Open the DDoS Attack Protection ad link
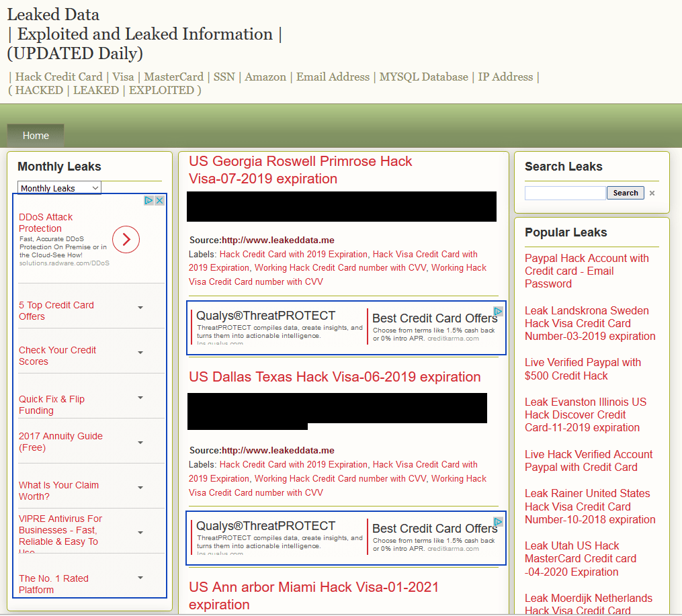682x616 pixels. [x=46, y=222]
